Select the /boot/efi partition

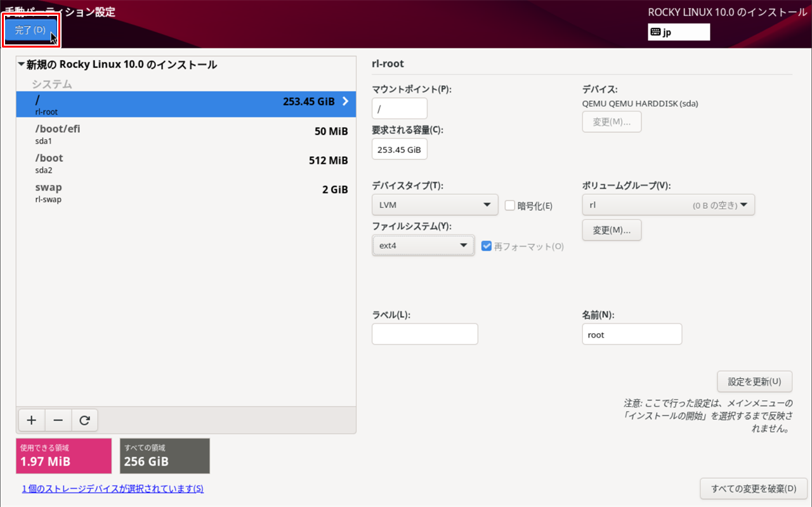(127, 133)
